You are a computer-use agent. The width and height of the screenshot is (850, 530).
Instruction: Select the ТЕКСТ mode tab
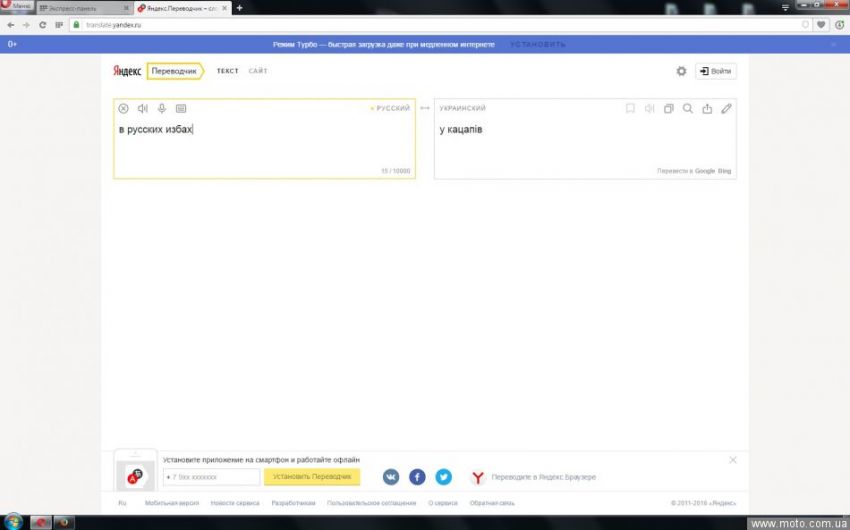coord(228,71)
